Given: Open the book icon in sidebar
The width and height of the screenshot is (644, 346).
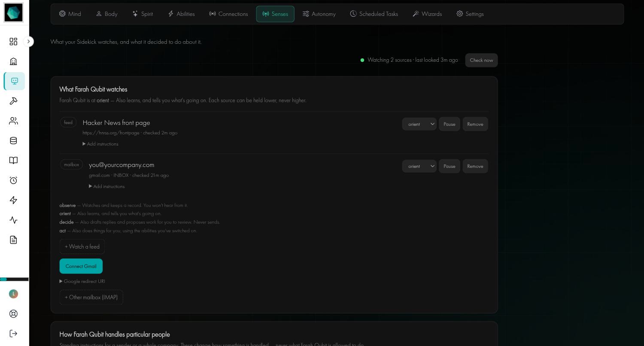Looking at the screenshot, I should (13, 161).
